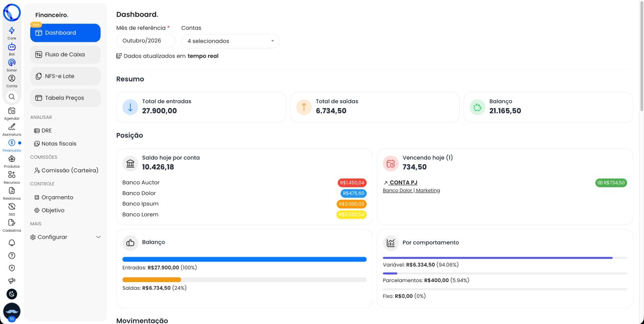Open the Bot module icon
The image size is (644, 324).
[x=12, y=47]
